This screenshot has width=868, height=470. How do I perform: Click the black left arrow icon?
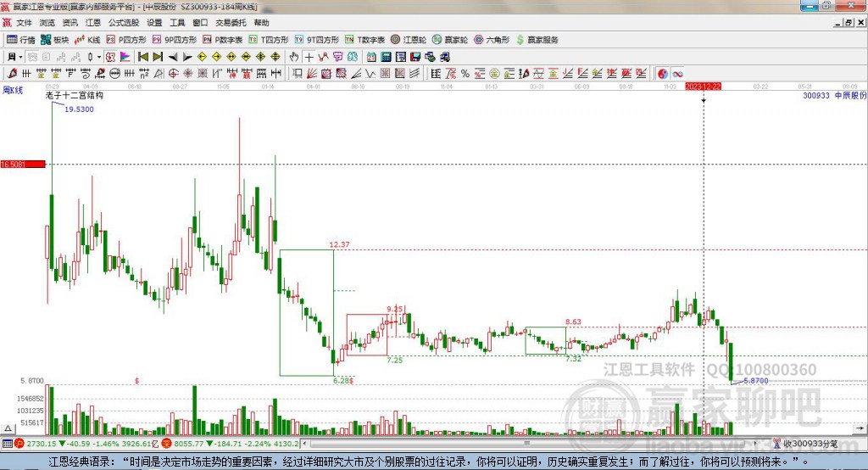[173, 57]
